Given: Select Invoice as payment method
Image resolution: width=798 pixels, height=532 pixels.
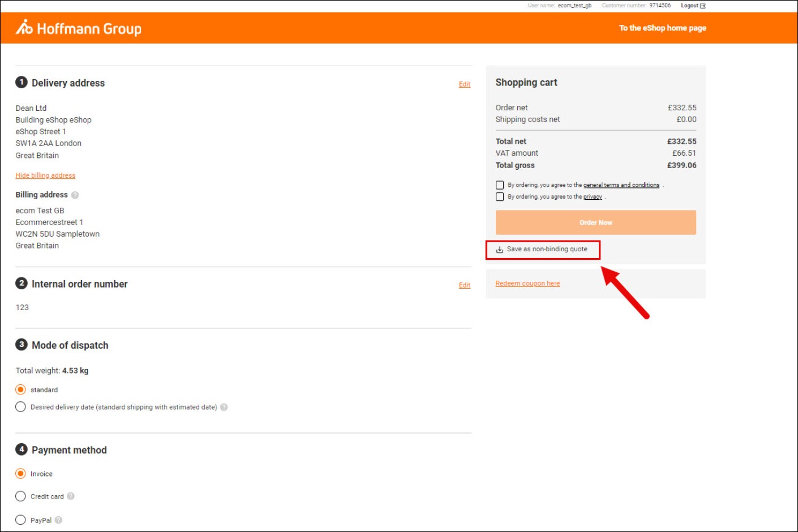Looking at the screenshot, I should pyautogui.click(x=21, y=474).
